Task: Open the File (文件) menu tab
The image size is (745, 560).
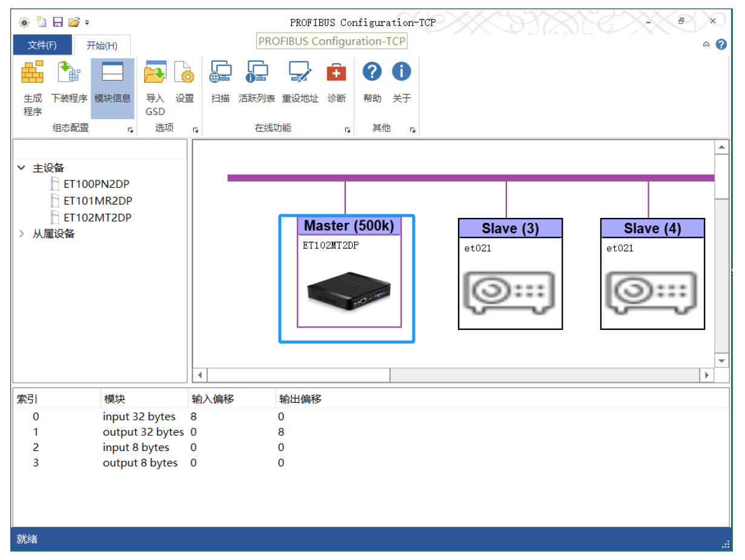Action: pos(42,45)
